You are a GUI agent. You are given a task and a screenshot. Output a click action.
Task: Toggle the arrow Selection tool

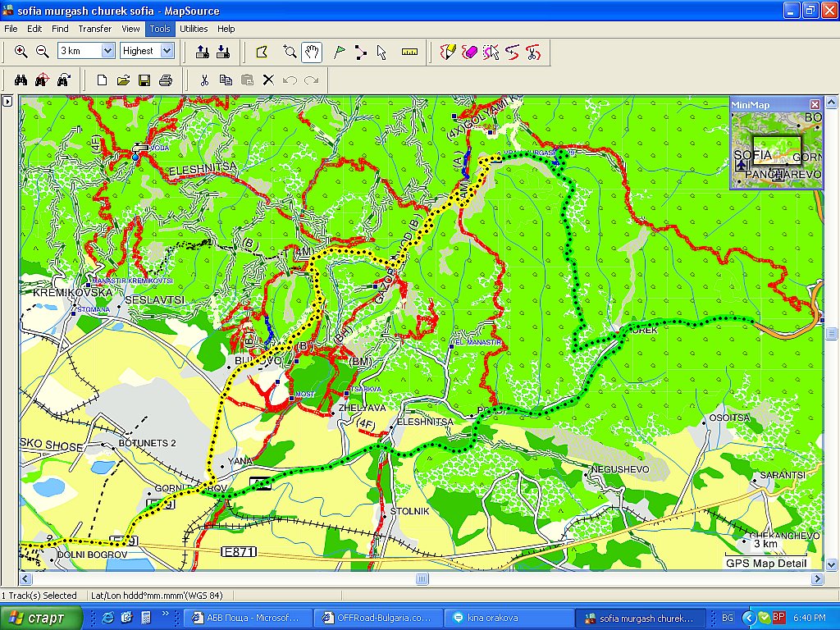click(x=381, y=52)
